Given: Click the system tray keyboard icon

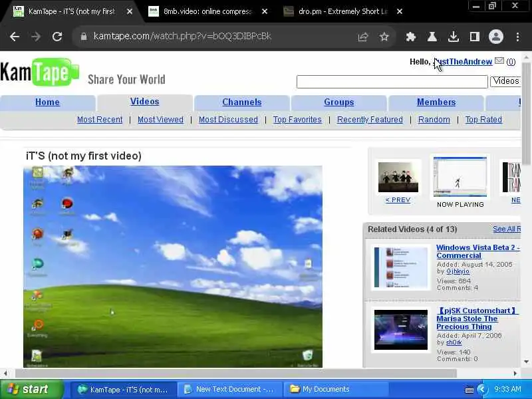Looking at the screenshot, I should pyautogui.click(x=469, y=390).
